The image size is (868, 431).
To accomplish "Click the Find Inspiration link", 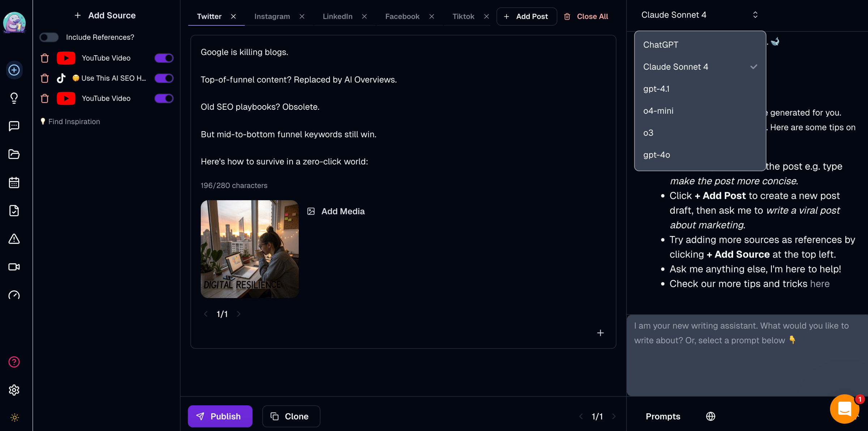I will [70, 121].
